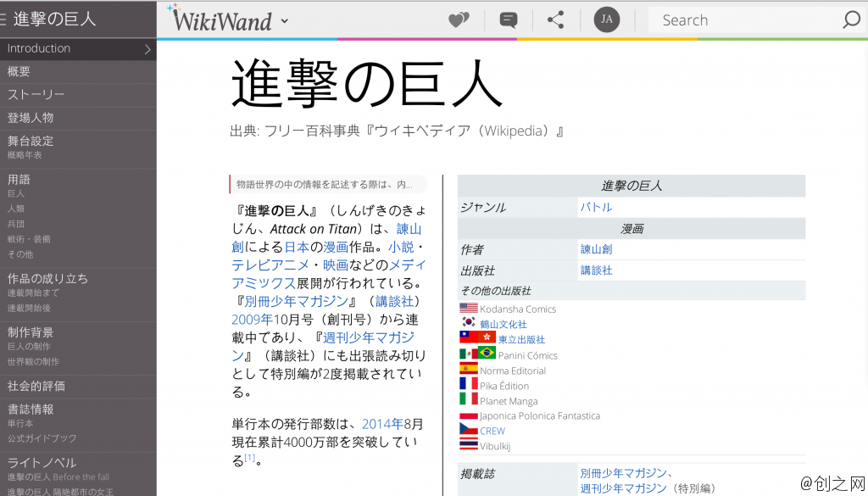Open その他 subsection in sidebar

(20, 254)
